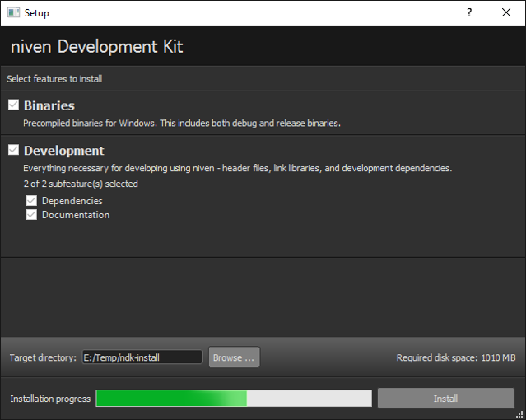Click the 'Installation progress' label
This screenshot has height=420, width=526.
pyautogui.click(x=50, y=399)
